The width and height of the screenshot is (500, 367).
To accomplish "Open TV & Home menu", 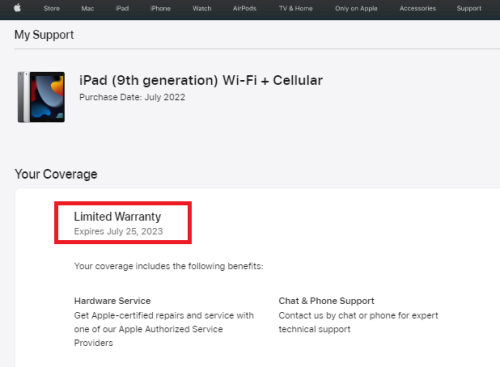I will click(296, 9).
